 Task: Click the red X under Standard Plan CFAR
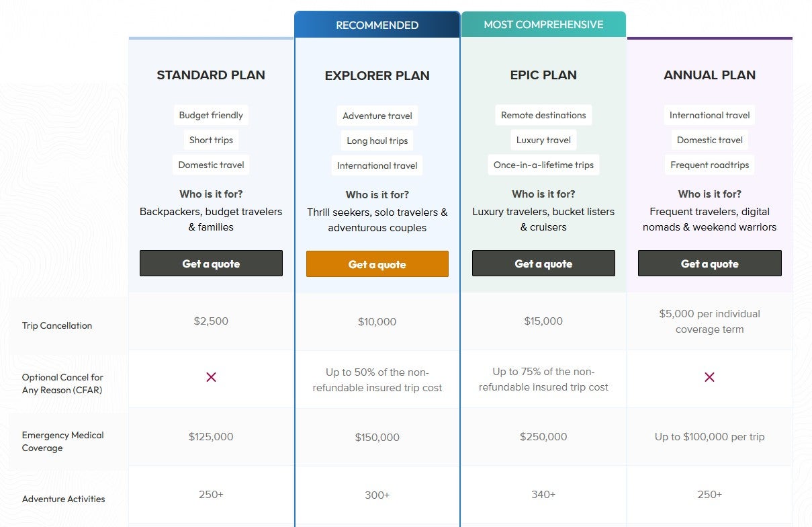(211, 378)
